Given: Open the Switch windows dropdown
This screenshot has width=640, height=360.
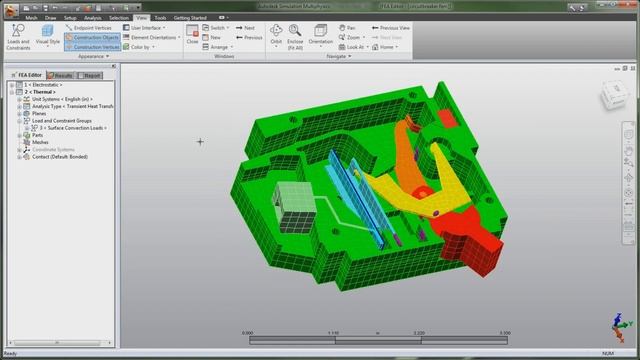Looking at the screenshot, I should click(x=216, y=28).
